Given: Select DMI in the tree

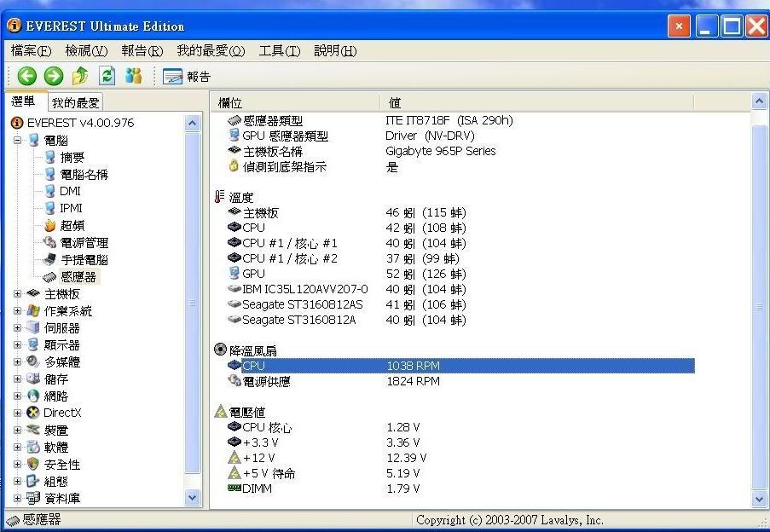Looking at the screenshot, I should (70, 191).
